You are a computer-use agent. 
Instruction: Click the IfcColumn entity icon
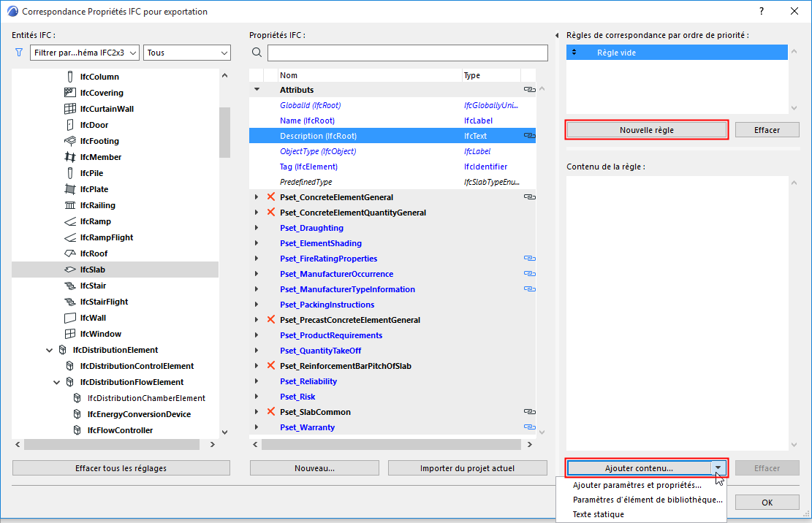(x=70, y=77)
